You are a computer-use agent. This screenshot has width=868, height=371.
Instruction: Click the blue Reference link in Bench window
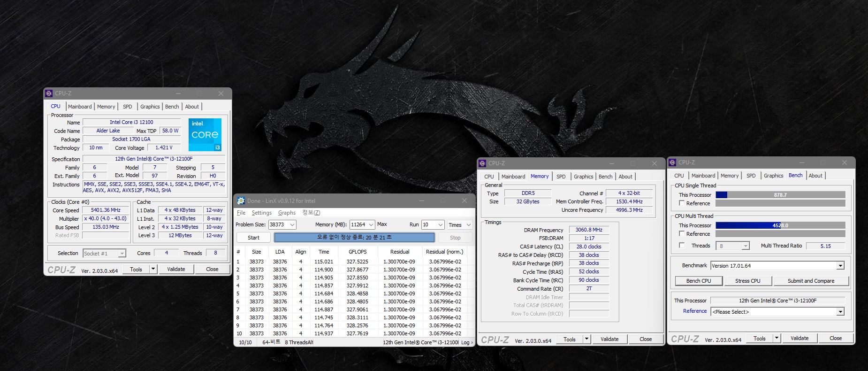tap(695, 311)
